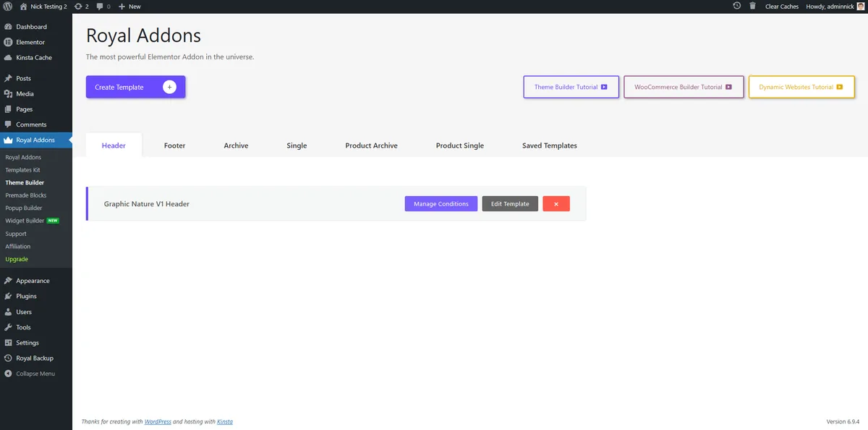Image resolution: width=868 pixels, height=430 pixels.
Task: Click the Kinsta Cache sidebar icon
Action: [8, 58]
